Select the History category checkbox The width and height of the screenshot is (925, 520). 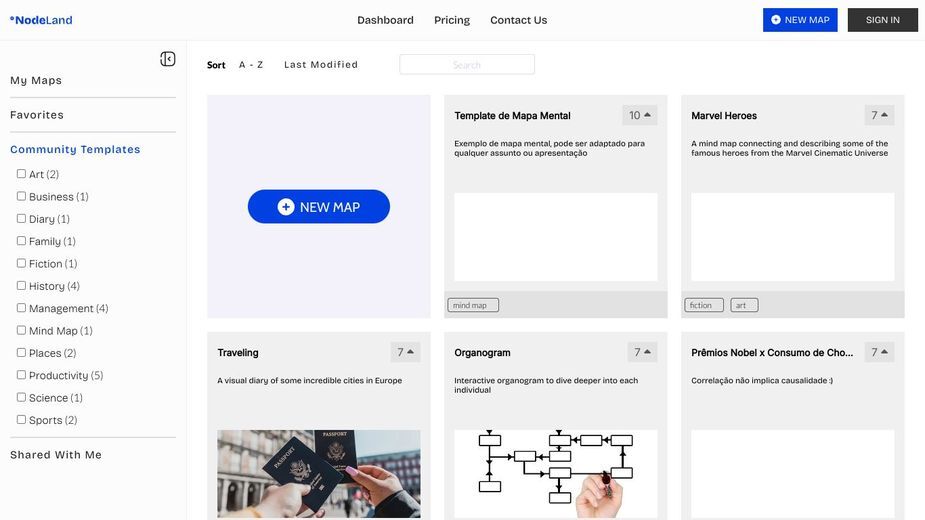pos(21,286)
